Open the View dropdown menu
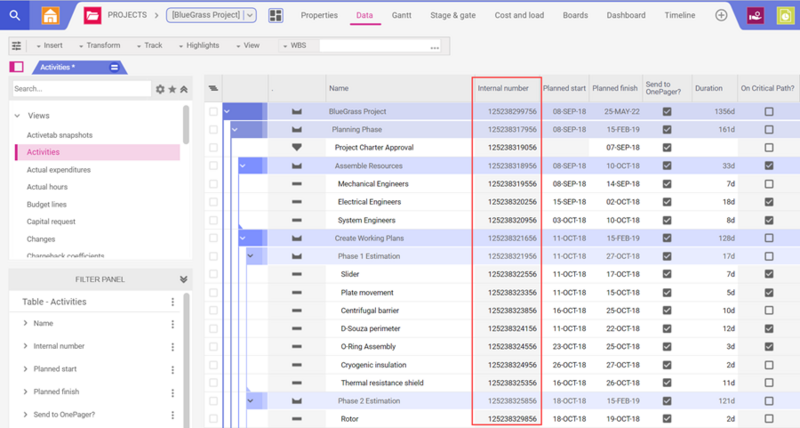800x428 pixels. [x=248, y=45]
